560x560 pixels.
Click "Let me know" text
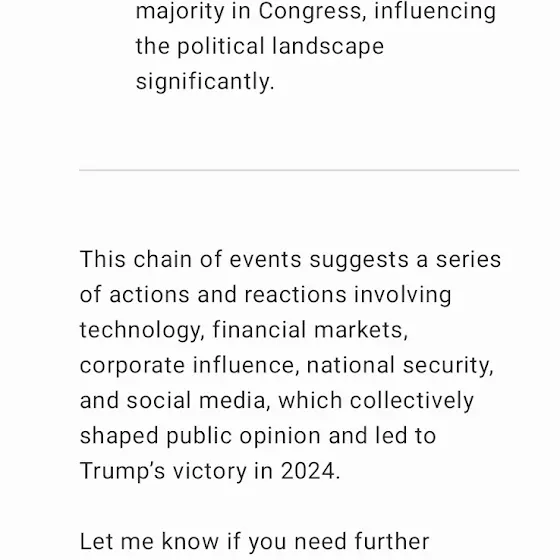pos(150,541)
